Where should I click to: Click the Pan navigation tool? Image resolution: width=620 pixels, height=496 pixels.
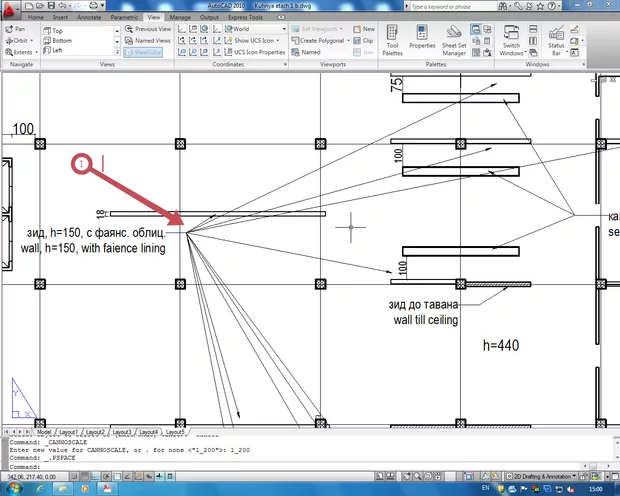coord(15,29)
